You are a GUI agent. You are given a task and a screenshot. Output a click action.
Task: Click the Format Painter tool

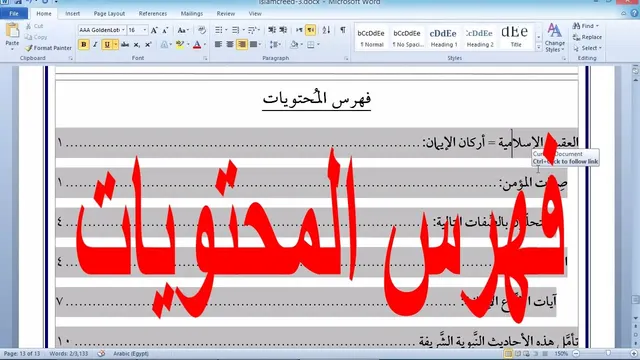(48, 48)
